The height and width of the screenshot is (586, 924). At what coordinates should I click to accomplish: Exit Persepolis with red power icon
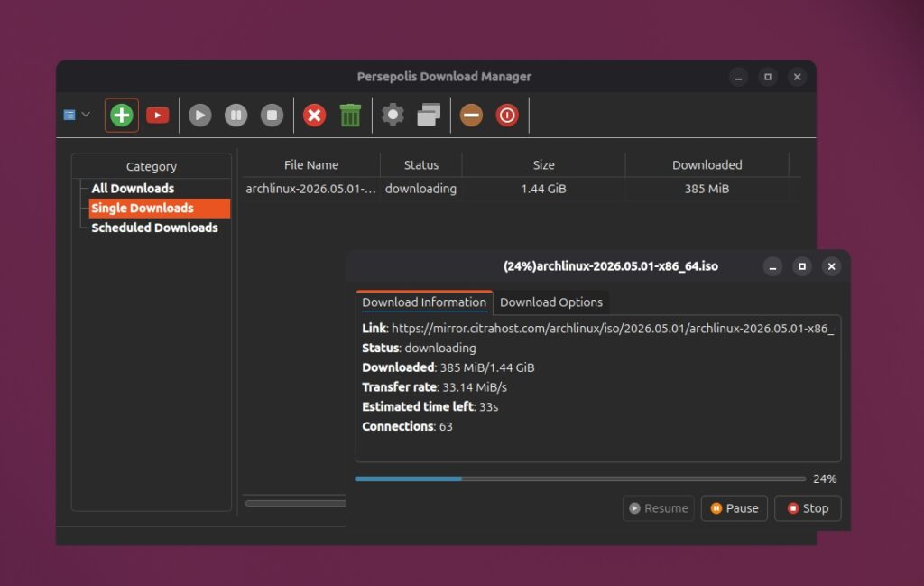507,115
